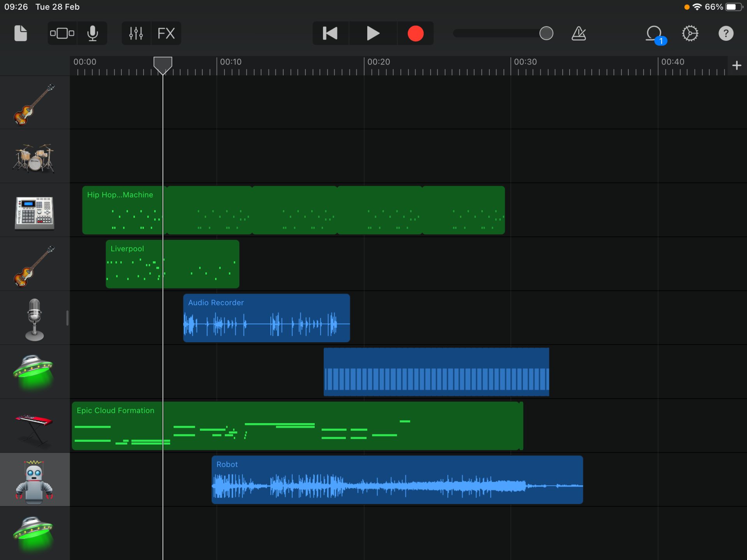The height and width of the screenshot is (560, 747).
Task: Enable the microphone input in the toolbar
Action: pyautogui.click(x=92, y=33)
